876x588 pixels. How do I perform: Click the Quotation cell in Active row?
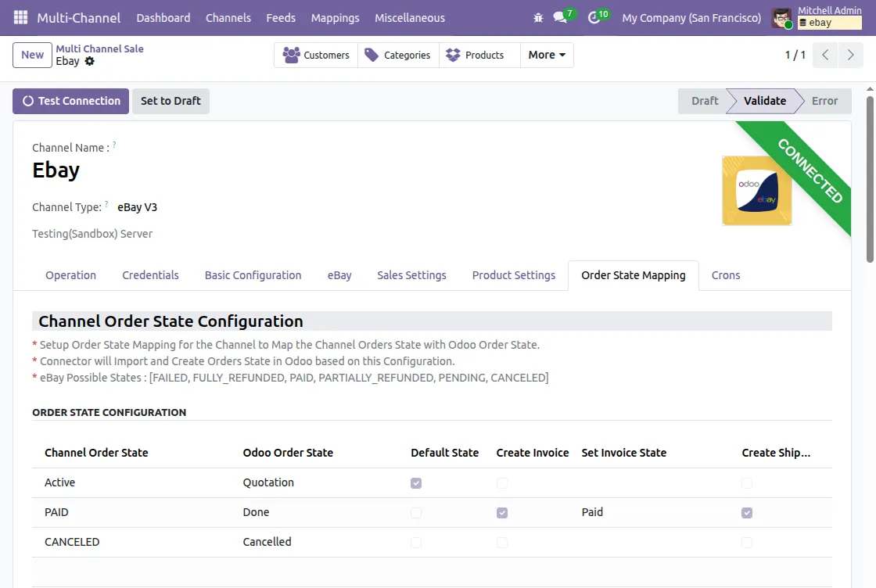pyautogui.click(x=268, y=482)
